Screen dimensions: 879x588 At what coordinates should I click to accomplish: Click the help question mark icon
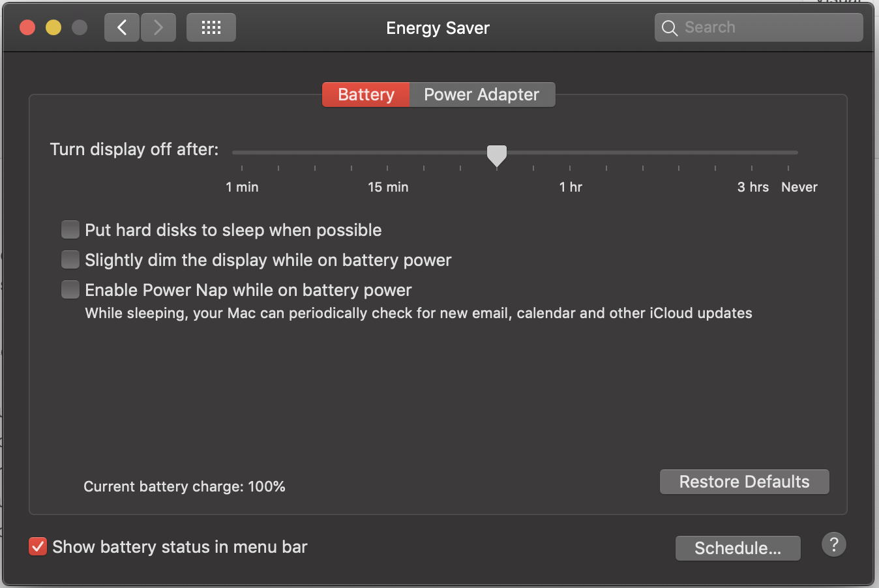pos(833,544)
